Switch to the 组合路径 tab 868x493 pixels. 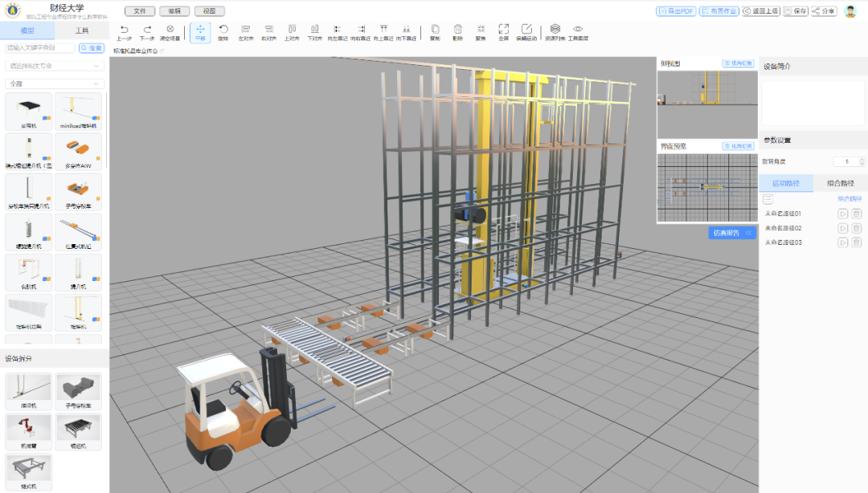click(840, 183)
